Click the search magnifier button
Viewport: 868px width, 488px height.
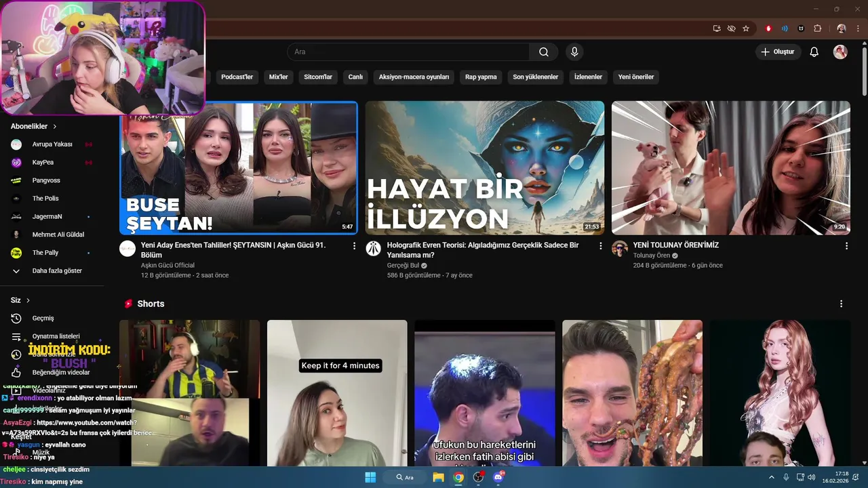[x=544, y=52]
